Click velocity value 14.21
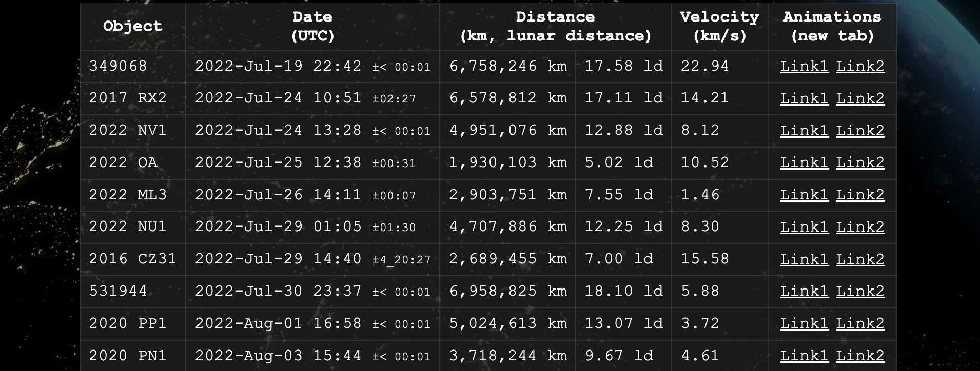Viewport: 980px width, 371px height. pyautogui.click(x=705, y=98)
